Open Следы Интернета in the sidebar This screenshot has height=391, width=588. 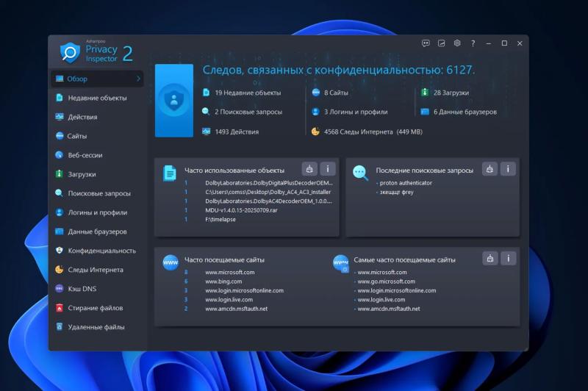click(x=98, y=270)
